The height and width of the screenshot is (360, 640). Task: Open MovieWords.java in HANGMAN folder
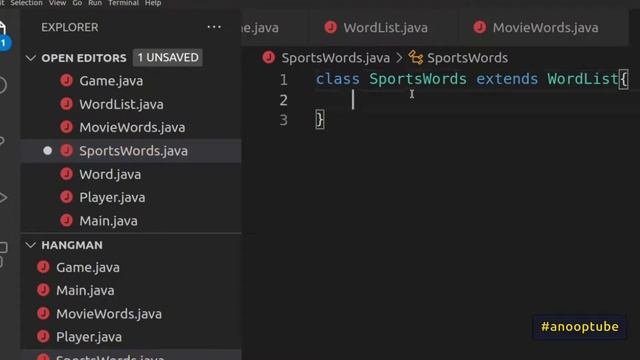tap(109, 314)
